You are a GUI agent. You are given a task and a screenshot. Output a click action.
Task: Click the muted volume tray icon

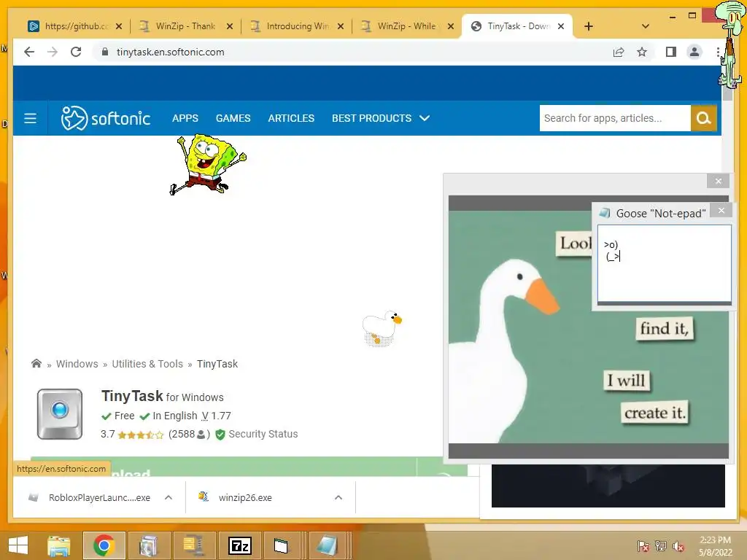[678, 546]
